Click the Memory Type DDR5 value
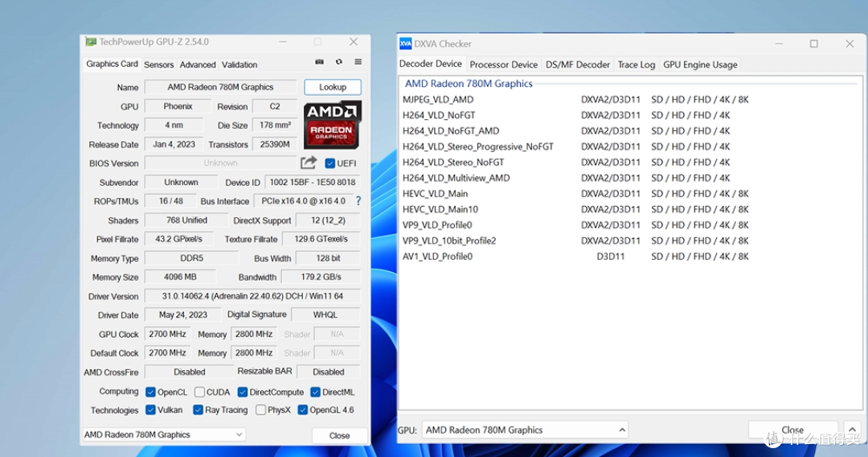 click(191, 258)
